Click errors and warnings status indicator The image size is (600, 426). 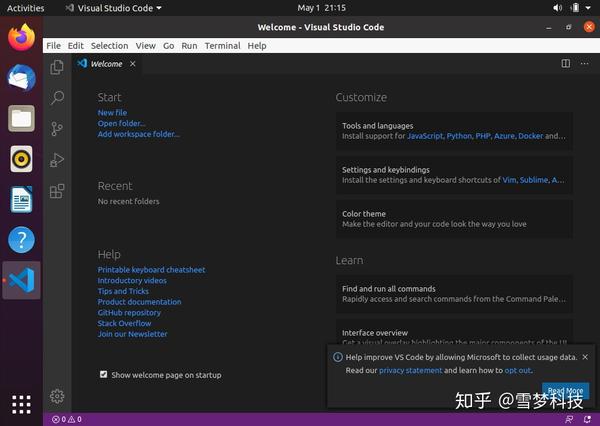pyautogui.click(x=67, y=419)
